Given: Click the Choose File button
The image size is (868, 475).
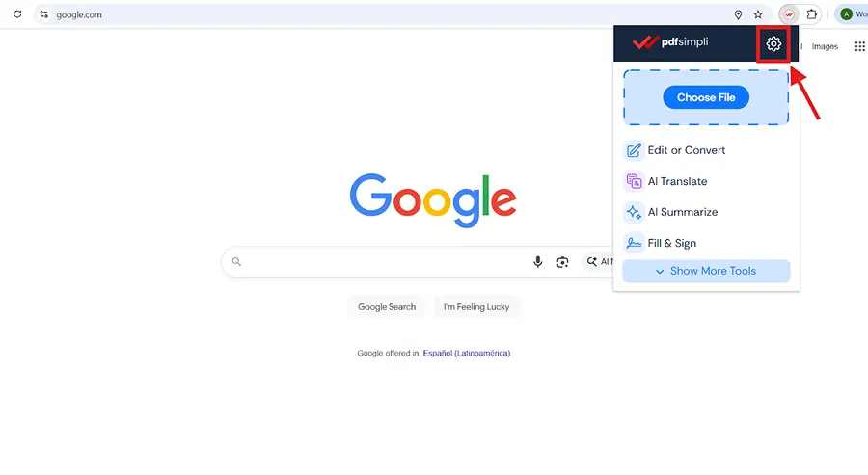Looking at the screenshot, I should [706, 97].
